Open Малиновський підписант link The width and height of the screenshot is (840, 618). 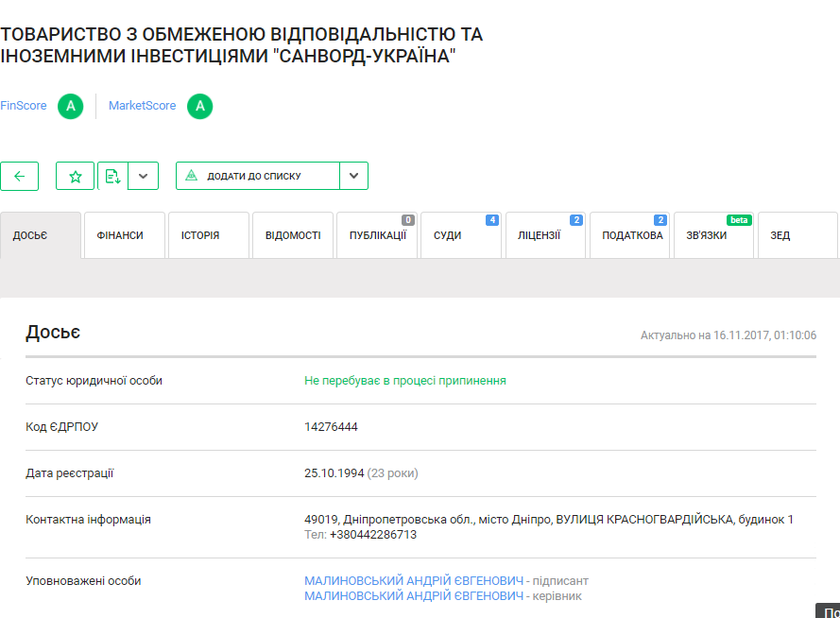[x=413, y=581]
